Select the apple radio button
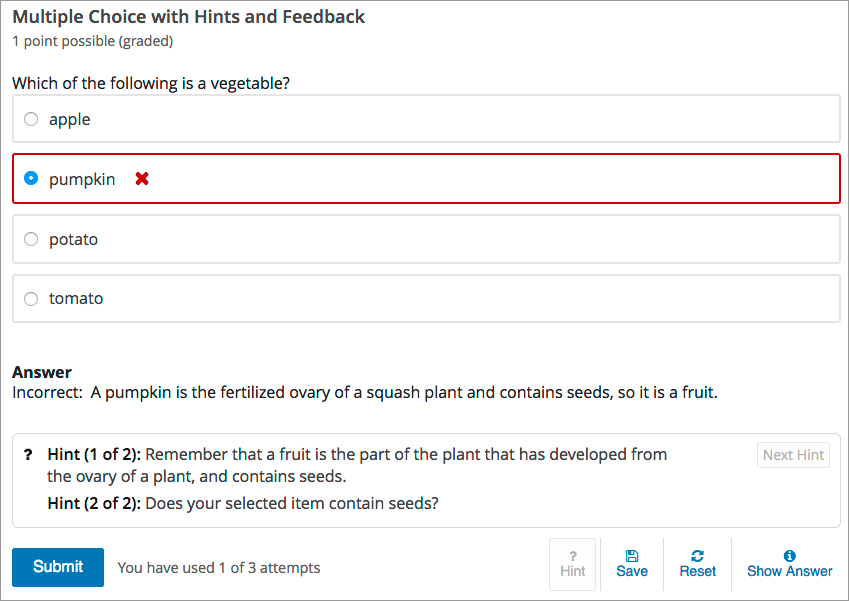This screenshot has height=601, width=849. tap(31, 119)
